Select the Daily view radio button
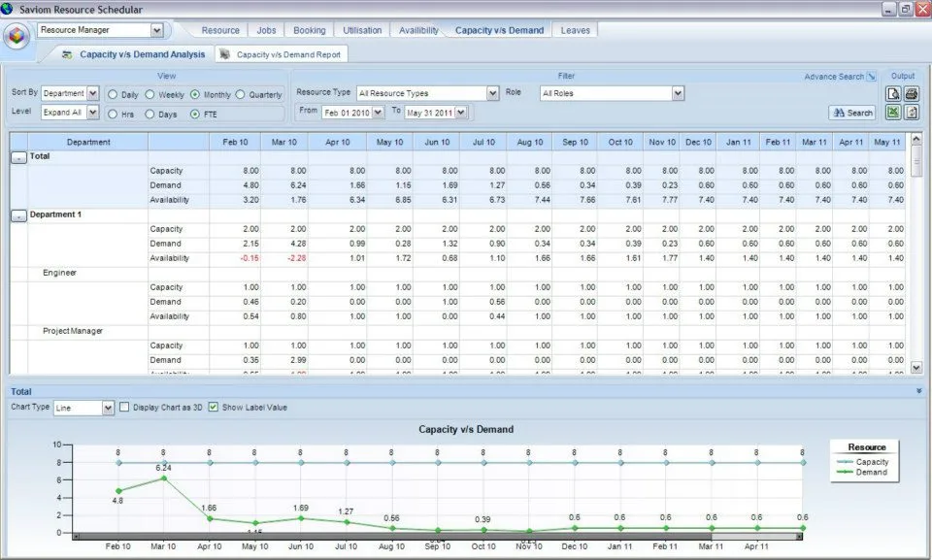Viewport: 932px width, 560px height. 113,94
